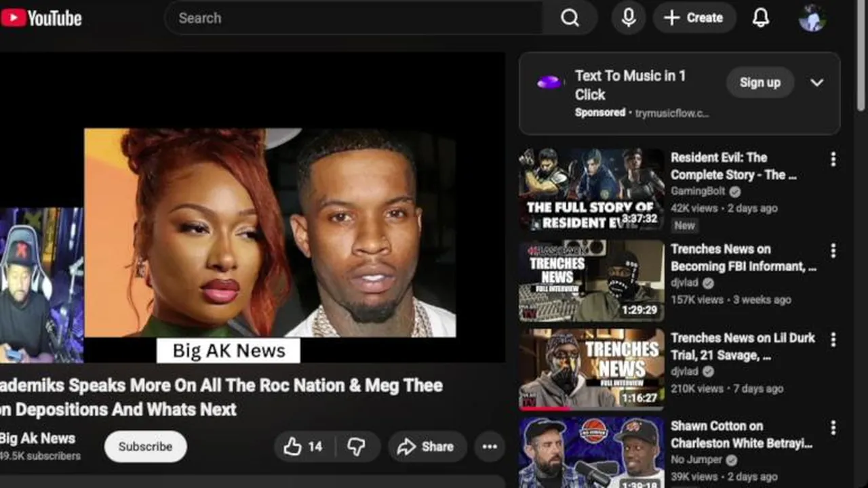Click the Create button
The image size is (868, 488).
(694, 18)
